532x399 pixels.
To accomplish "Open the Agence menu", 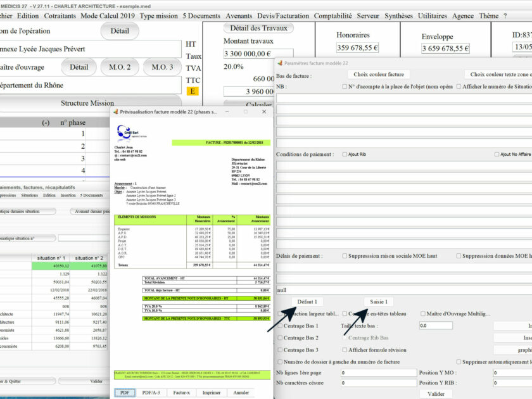I will coord(463,16).
